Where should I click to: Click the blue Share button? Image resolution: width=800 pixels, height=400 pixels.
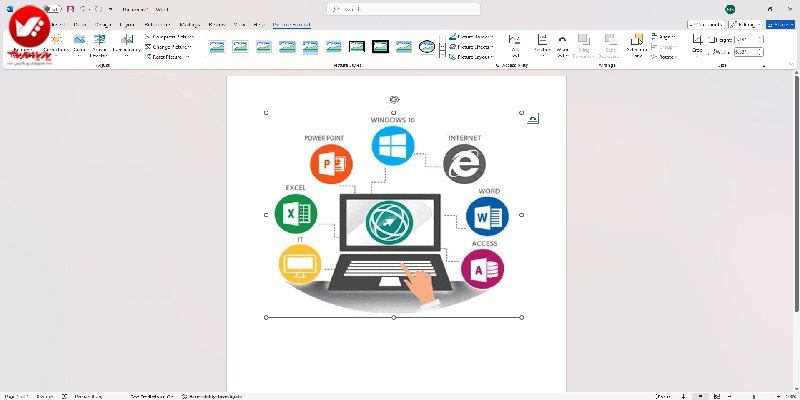click(780, 24)
